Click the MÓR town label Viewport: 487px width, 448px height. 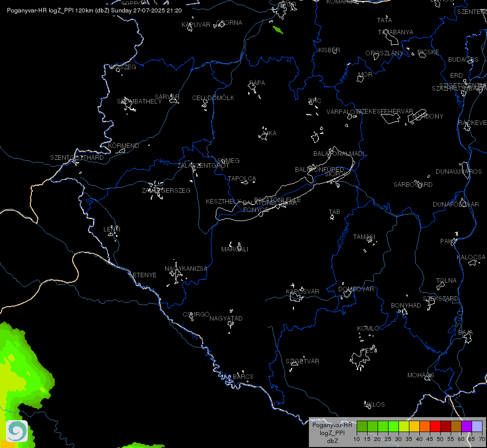pyautogui.click(x=365, y=75)
